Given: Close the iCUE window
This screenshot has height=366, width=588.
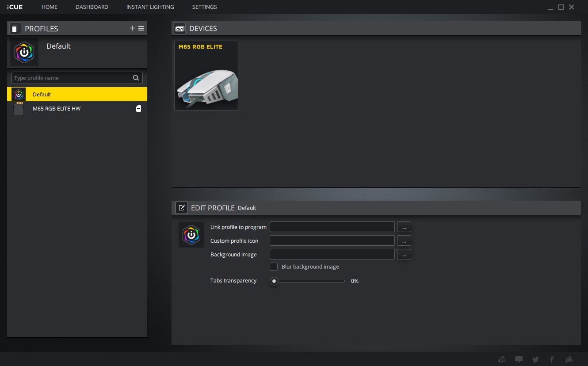Looking at the screenshot, I should pos(572,7).
